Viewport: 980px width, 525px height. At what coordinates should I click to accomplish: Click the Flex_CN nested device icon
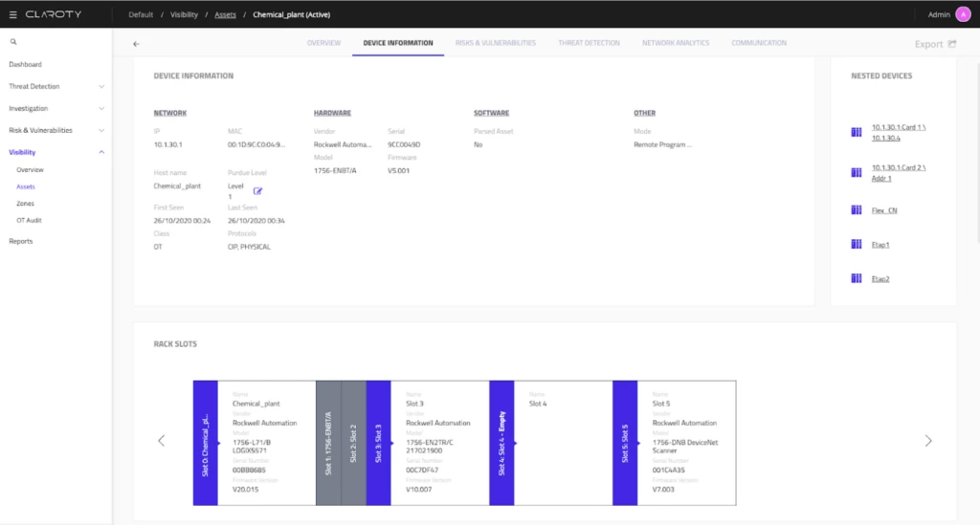(x=857, y=210)
